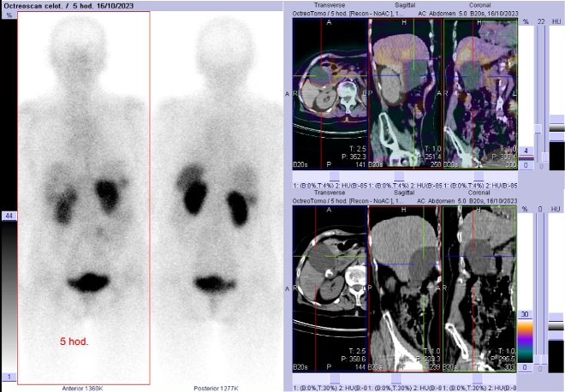Click the lower panel HU header

tap(556, 209)
